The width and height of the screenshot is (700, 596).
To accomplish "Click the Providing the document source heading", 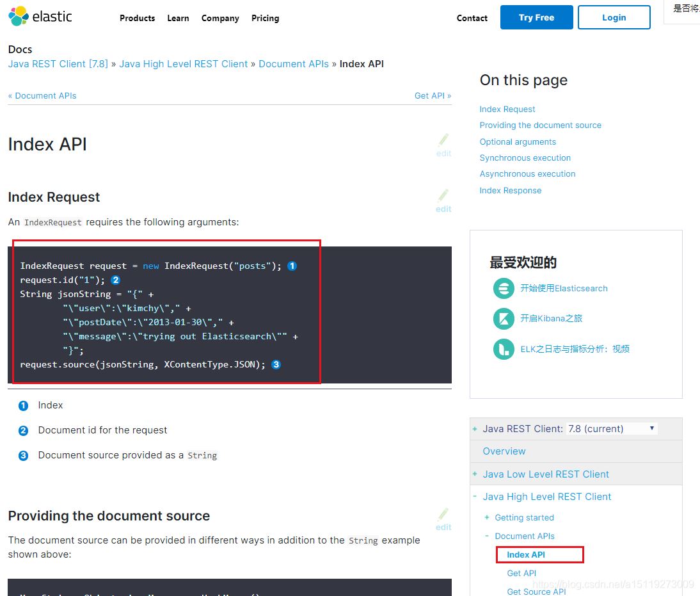I will [109, 515].
